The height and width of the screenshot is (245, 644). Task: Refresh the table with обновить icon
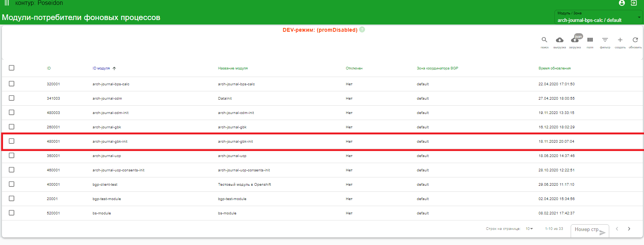point(635,40)
